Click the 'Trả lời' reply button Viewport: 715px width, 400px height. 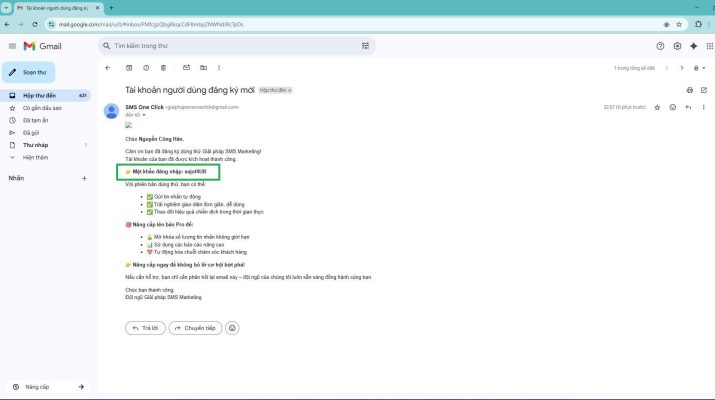(x=145, y=327)
